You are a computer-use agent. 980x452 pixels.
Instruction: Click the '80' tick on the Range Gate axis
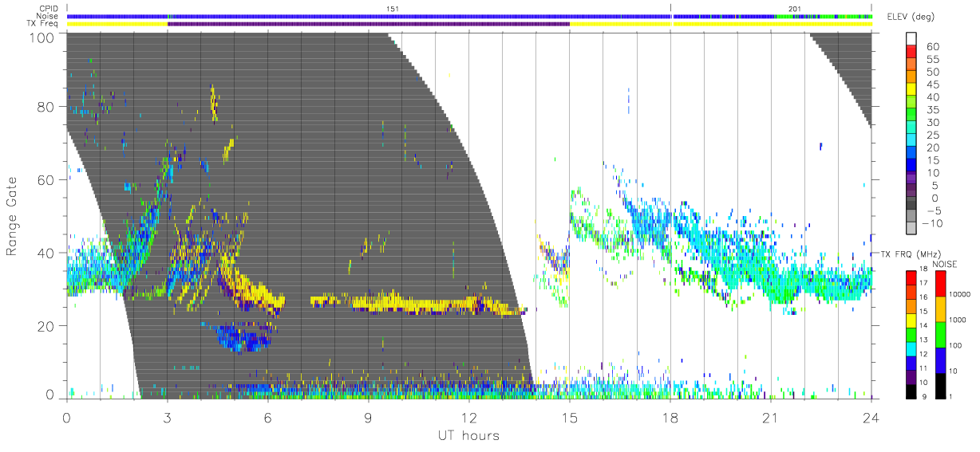click(x=45, y=107)
